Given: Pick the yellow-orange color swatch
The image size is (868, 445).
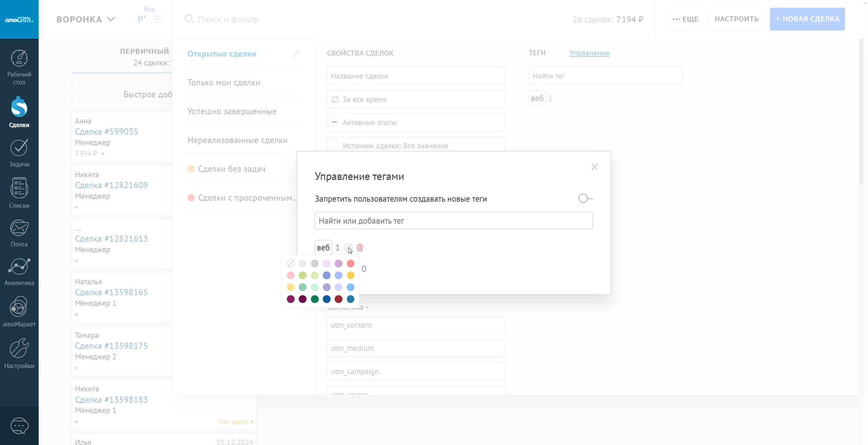Looking at the screenshot, I should (351, 276).
